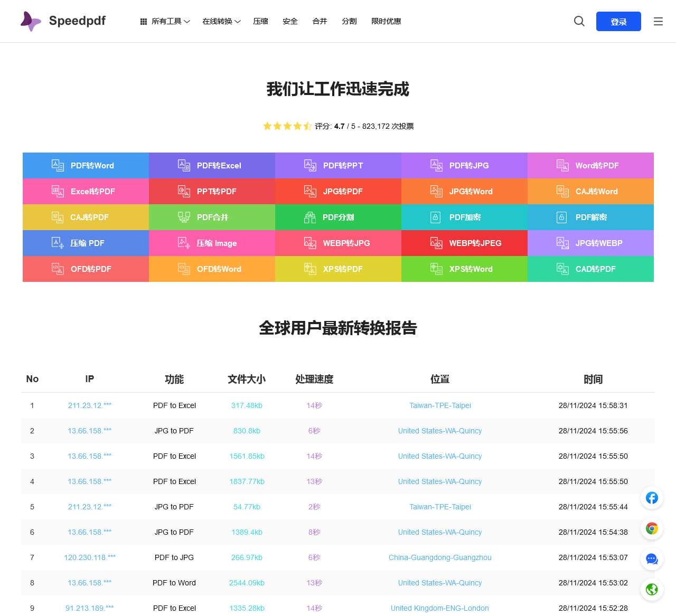
Task: Click file size 830.8kb in row 2
Action: click(x=247, y=431)
